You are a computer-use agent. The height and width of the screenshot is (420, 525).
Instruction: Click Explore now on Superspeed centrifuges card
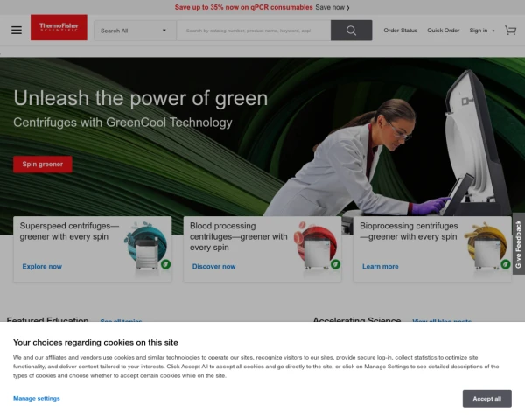[42, 267]
